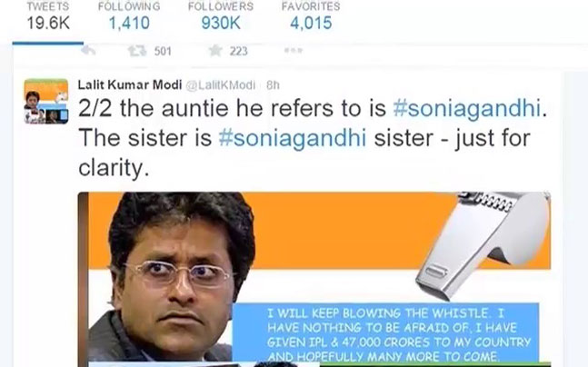588x367 pixels.
Task: Open the 8h tweet timestamp
Action: (273, 85)
